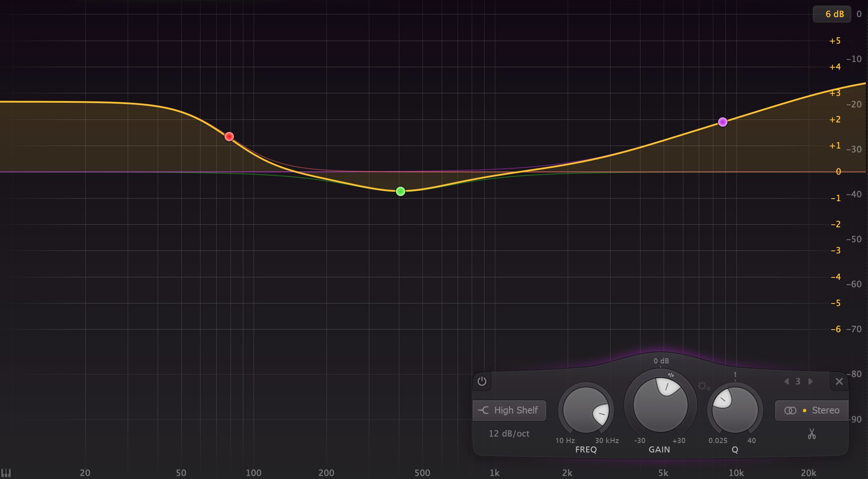Click the FREQ knob
This screenshot has width=868, height=479.
(x=586, y=410)
